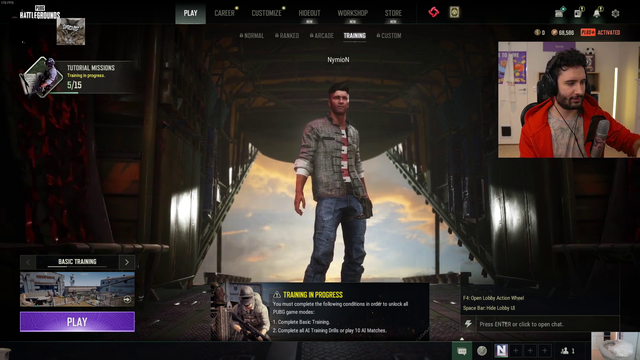The height and width of the screenshot is (360, 640).
Task: Go to previous training mode arrow
Action: [28, 262]
